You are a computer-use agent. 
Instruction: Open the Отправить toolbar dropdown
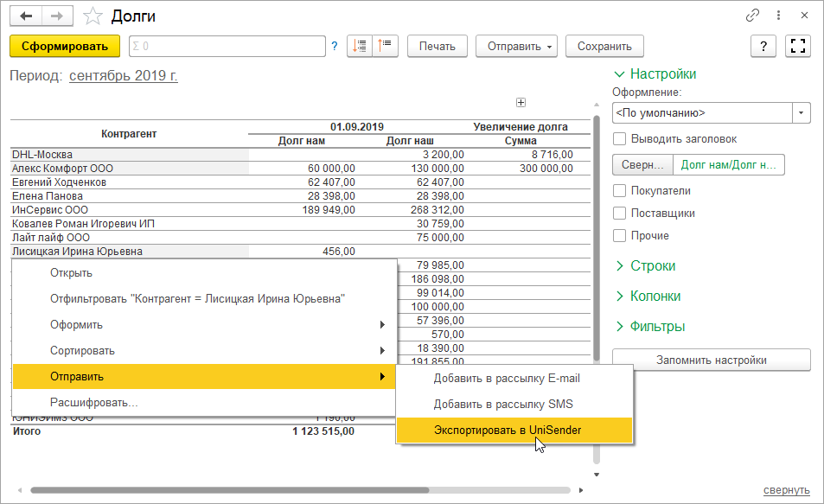[x=520, y=47]
